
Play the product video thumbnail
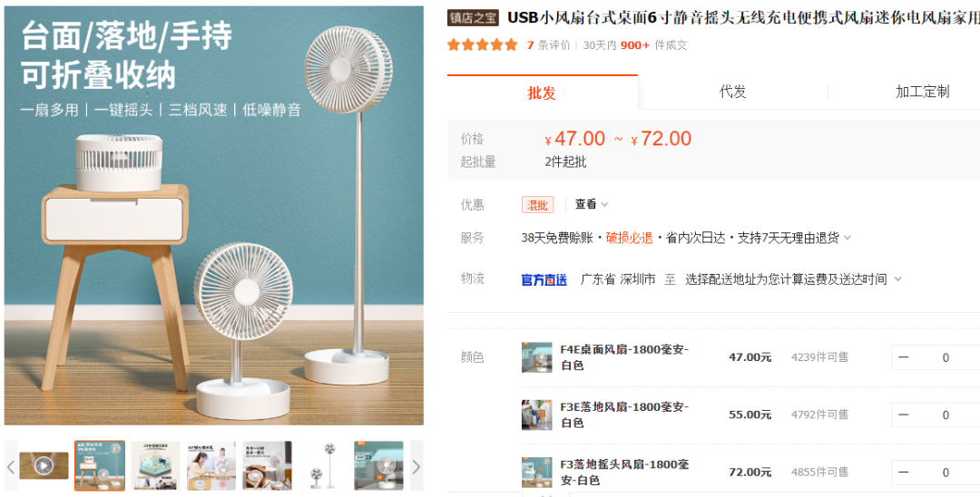click(44, 466)
